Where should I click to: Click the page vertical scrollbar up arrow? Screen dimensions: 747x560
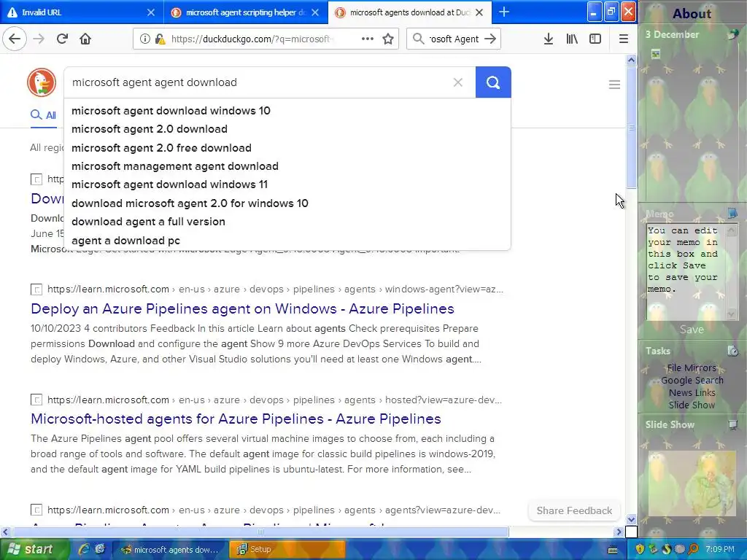coord(631,60)
